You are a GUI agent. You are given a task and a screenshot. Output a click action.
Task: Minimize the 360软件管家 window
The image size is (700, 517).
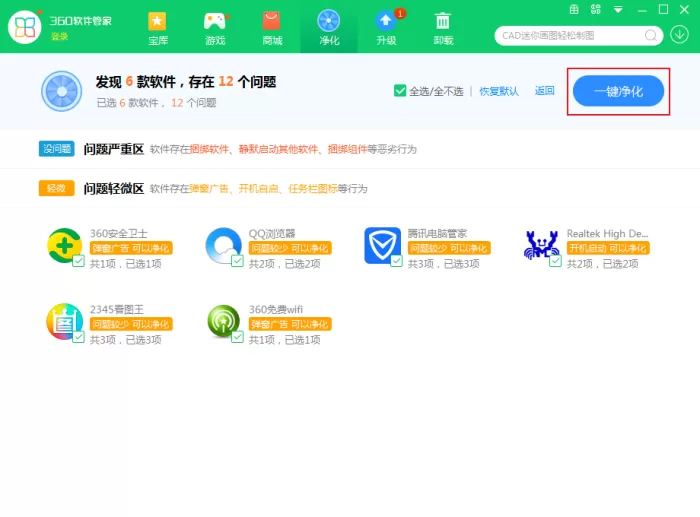tap(642, 10)
